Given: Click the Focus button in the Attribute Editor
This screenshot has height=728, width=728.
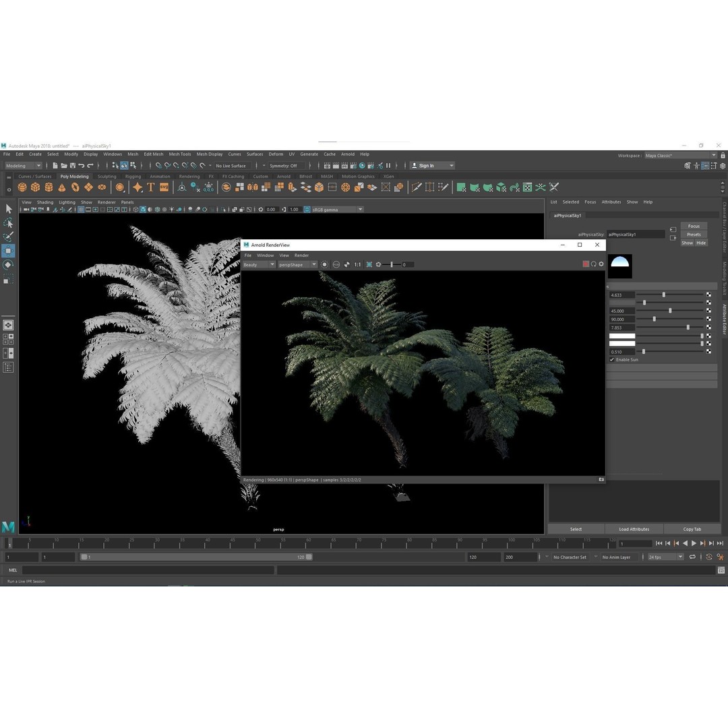Looking at the screenshot, I should click(694, 226).
